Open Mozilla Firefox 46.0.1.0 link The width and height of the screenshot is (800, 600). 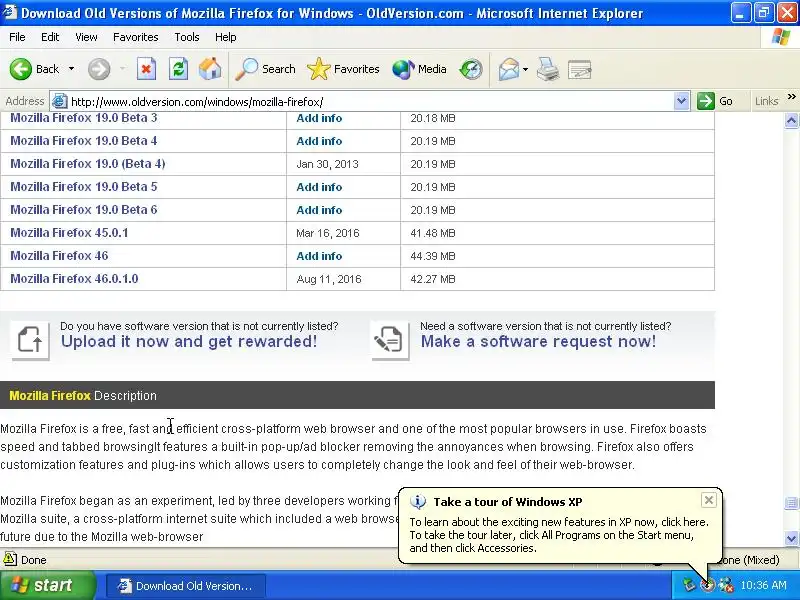click(74, 279)
